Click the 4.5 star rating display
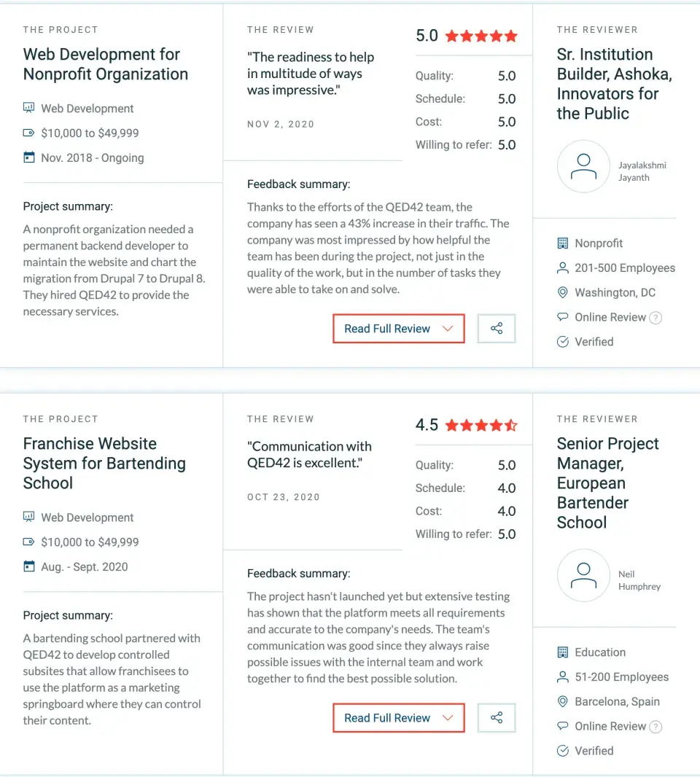 point(467,425)
